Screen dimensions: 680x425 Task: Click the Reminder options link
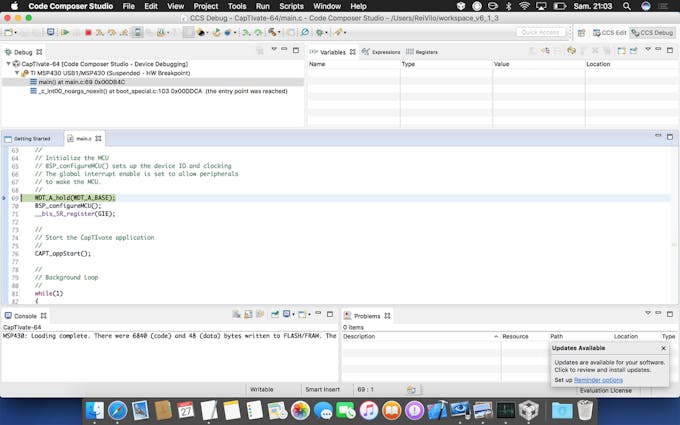[x=598, y=380]
